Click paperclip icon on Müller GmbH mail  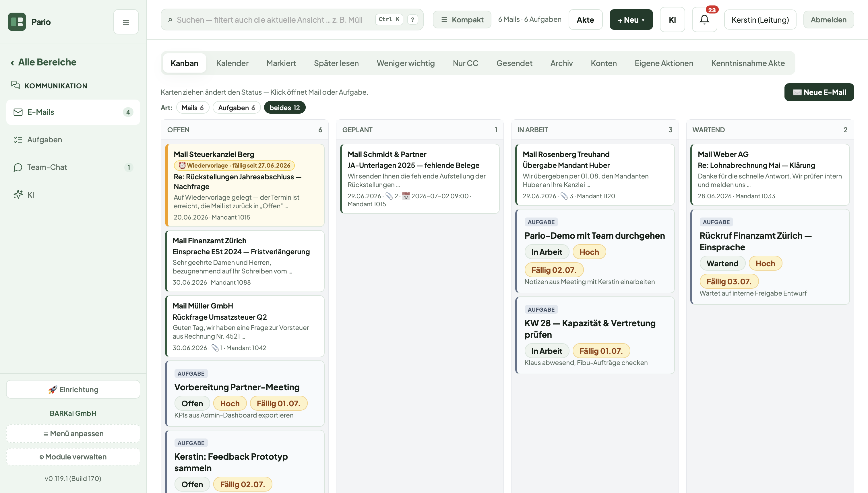(x=215, y=348)
